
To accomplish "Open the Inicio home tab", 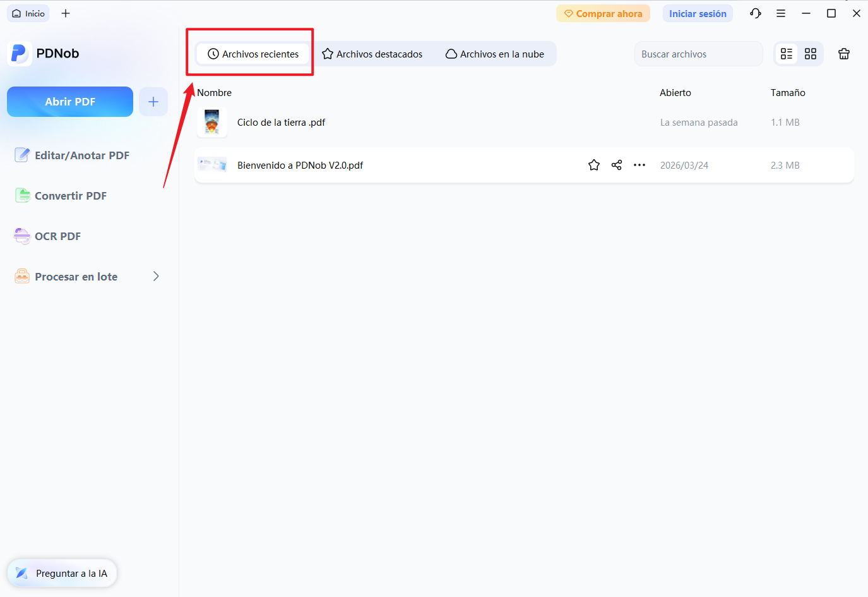I will click(28, 13).
